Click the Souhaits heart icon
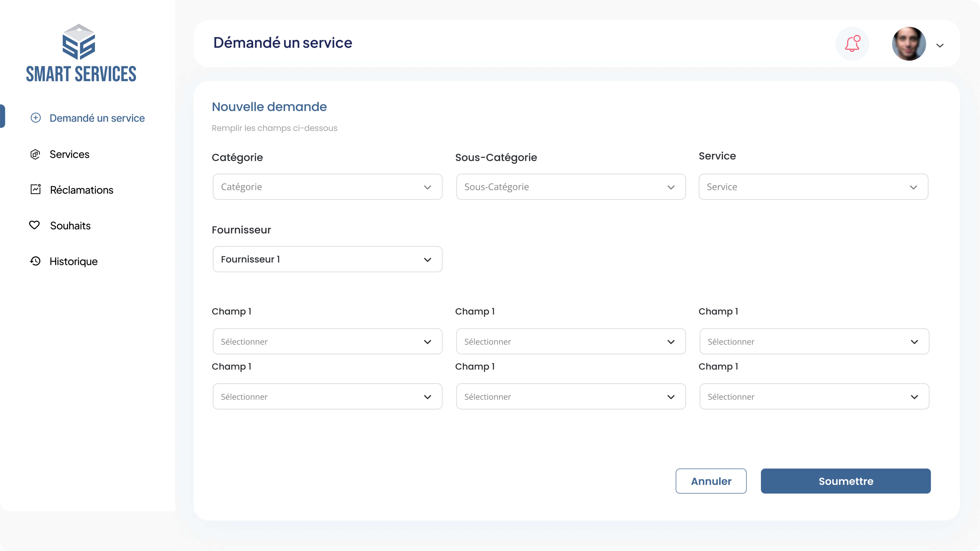 coord(34,225)
